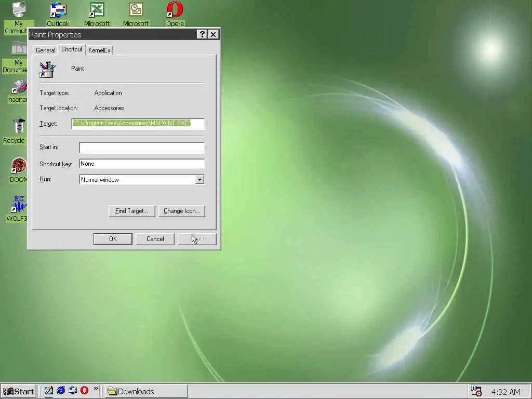Close the Paint Properties dialog

pyautogui.click(x=213, y=34)
